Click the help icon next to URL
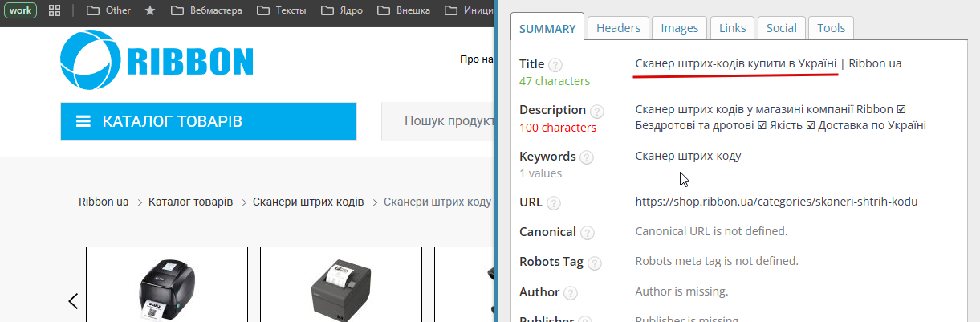This screenshot has height=322, width=980. [x=554, y=203]
